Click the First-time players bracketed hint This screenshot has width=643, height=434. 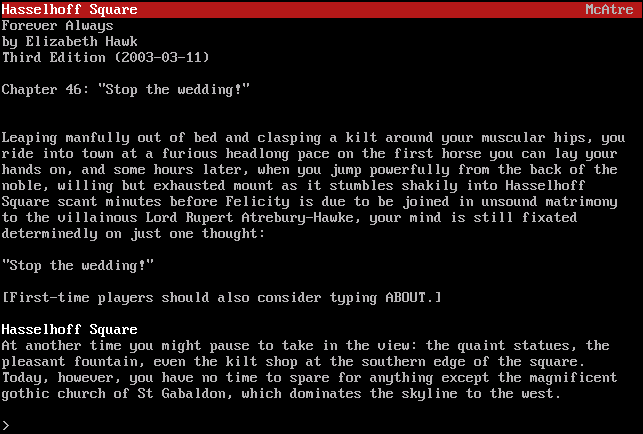221,297
